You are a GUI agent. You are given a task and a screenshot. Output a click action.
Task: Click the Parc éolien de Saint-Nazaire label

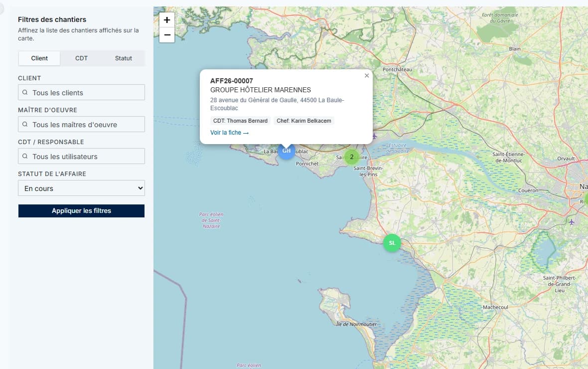pyautogui.click(x=211, y=220)
